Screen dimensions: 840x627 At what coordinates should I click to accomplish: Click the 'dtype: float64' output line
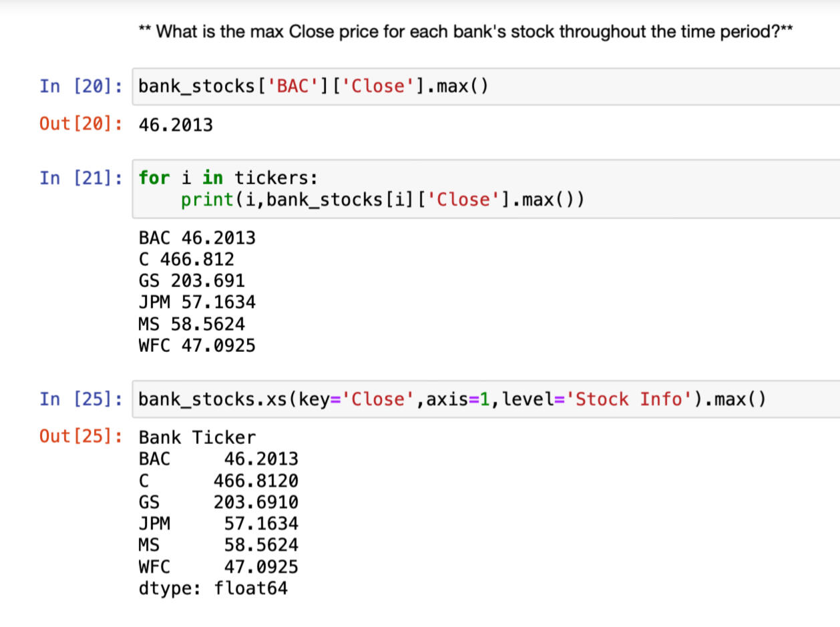point(213,588)
